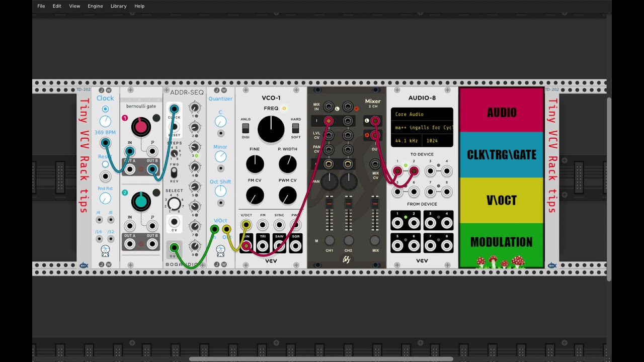The image size is (644, 362).
Task: Click the upper bernoulli gate OUT A jack
Action: tap(130, 169)
